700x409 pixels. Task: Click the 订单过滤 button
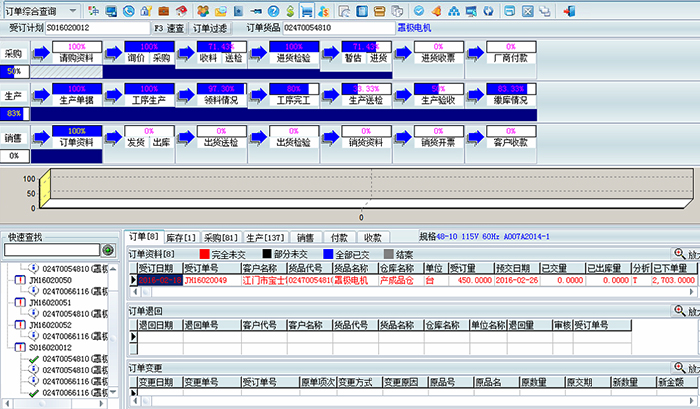point(210,28)
